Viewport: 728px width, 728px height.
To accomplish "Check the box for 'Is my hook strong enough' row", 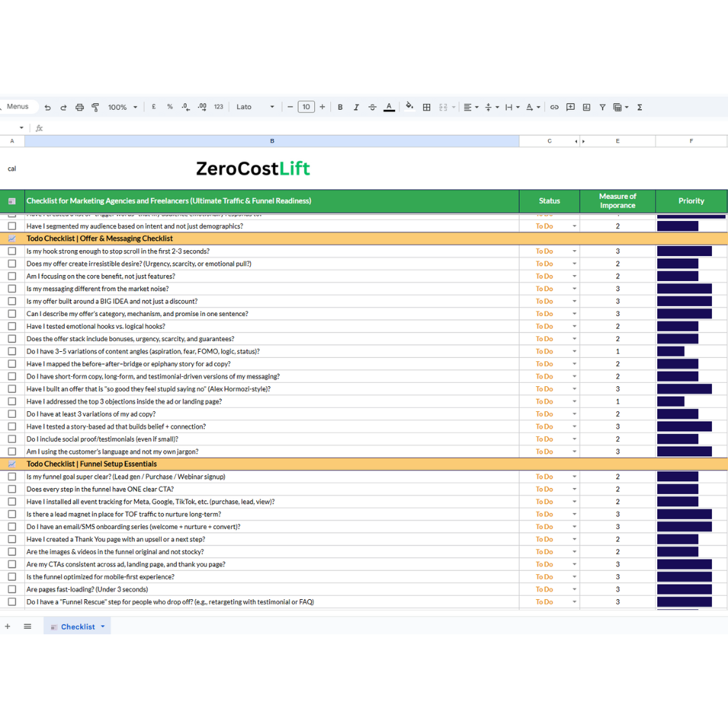I will click(x=11, y=251).
